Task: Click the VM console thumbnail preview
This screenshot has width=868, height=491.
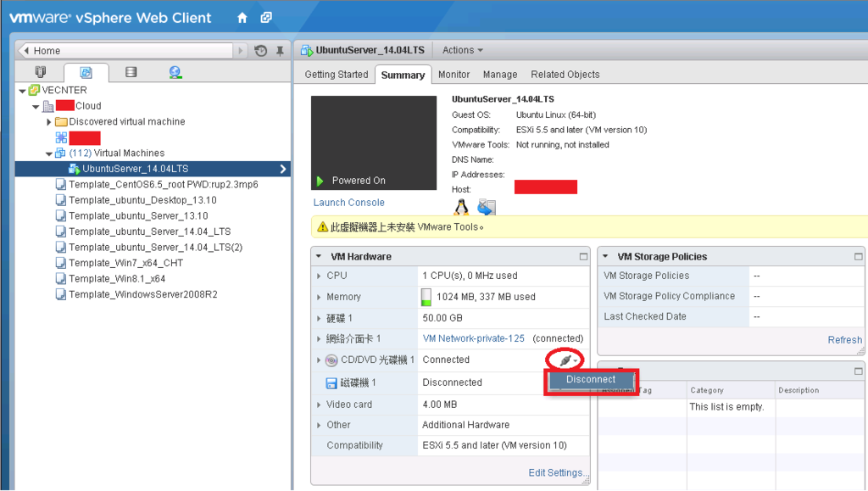Action: point(374,143)
